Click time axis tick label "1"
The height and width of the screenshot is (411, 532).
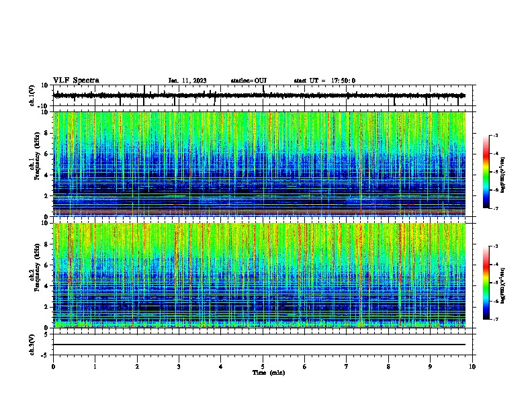point(95,367)
